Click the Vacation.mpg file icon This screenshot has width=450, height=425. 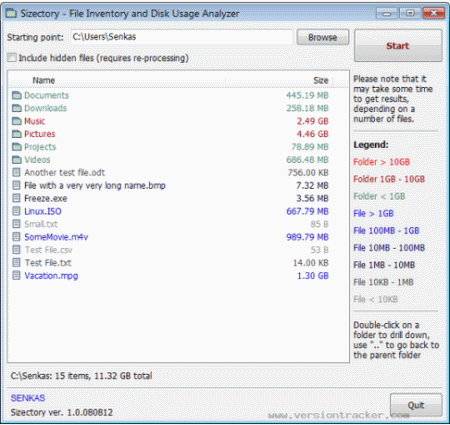pyautogui.click(x=16, y=276)
